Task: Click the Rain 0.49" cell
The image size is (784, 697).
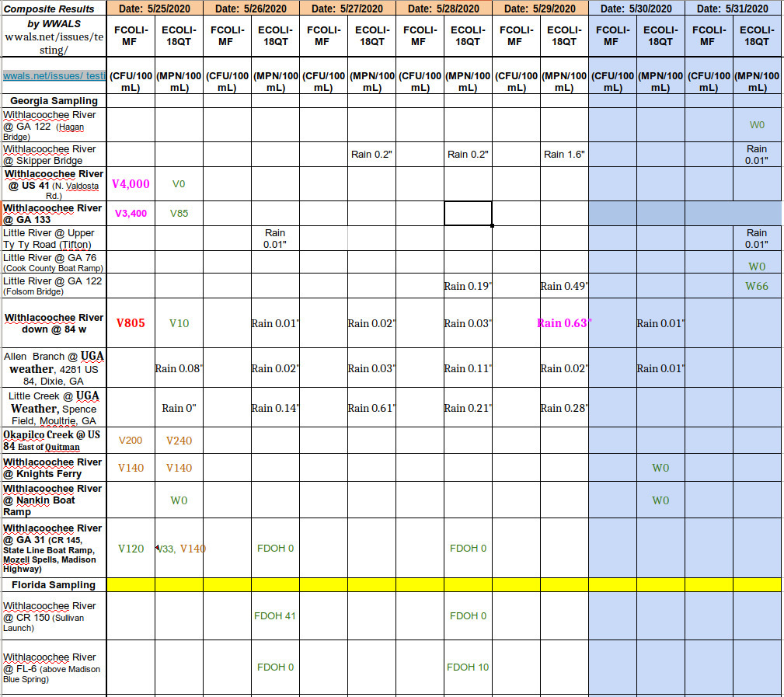Action: 564,286
